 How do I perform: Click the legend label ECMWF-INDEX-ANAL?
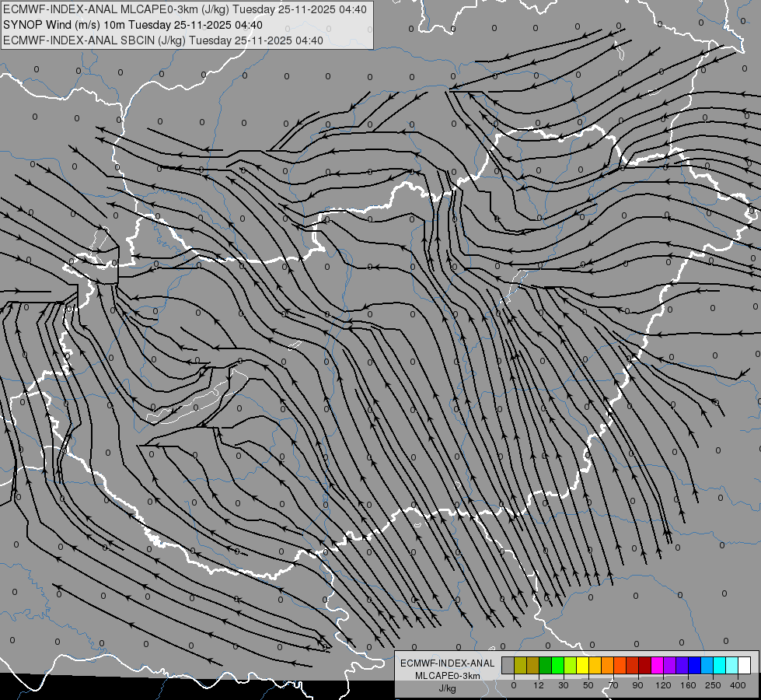tap(448, 663)
